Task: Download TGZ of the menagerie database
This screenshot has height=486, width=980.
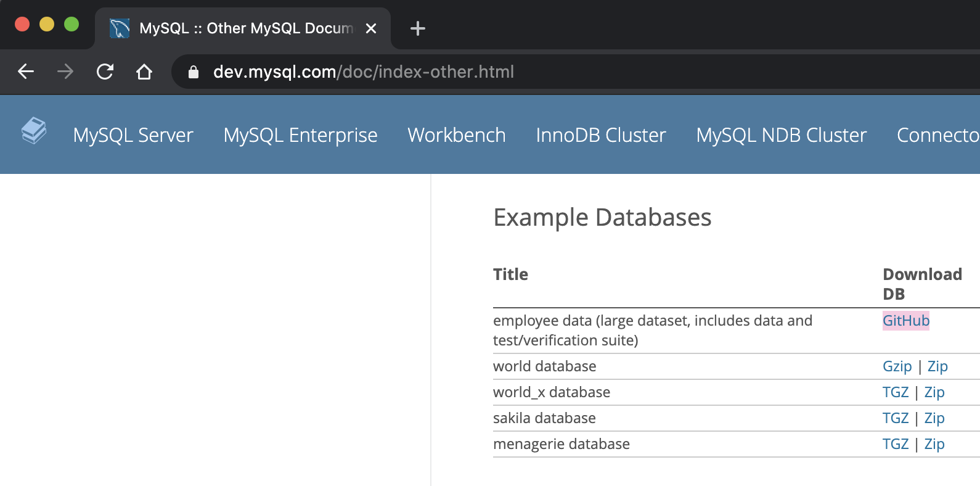Action: [x=896, y=444]
